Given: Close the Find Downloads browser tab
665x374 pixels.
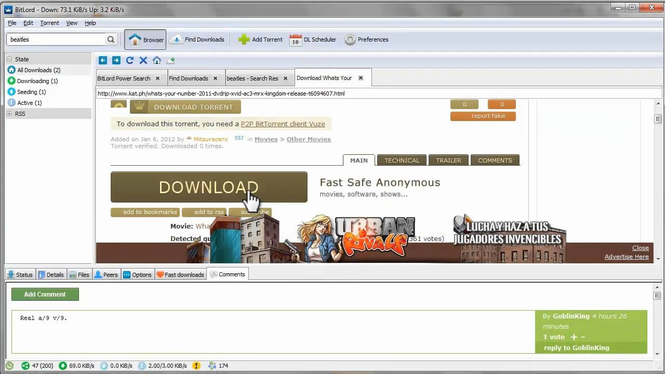Looking at the screenshot, I should click(x=215, y=78).
